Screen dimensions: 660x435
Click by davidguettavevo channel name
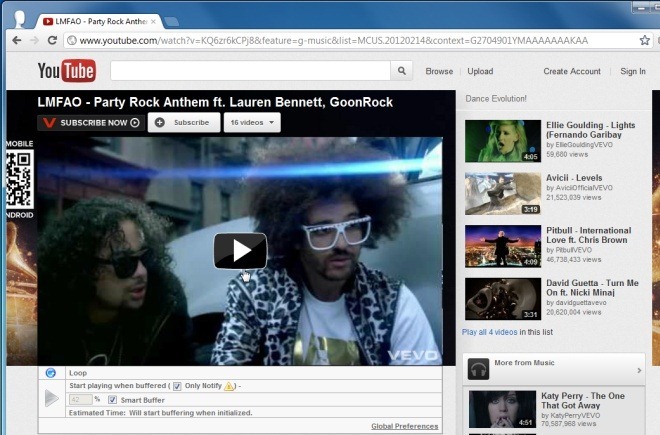coord(576,302)
